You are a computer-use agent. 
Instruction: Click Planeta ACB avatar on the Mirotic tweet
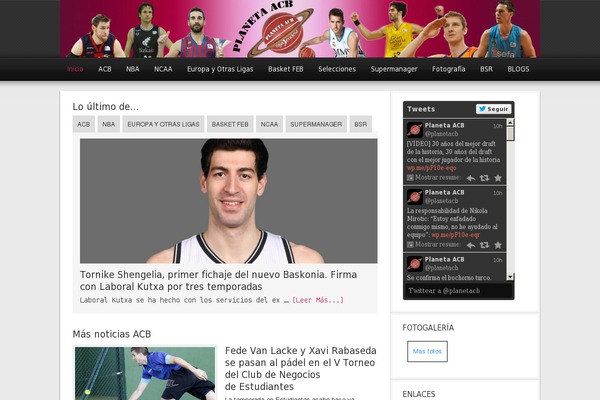point(414,197)
